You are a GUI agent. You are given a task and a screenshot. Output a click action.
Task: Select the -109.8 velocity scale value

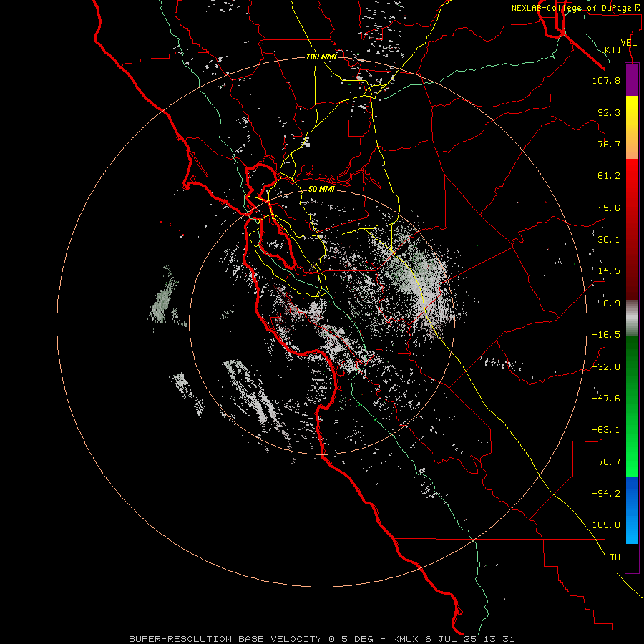[x=603, y=525]
